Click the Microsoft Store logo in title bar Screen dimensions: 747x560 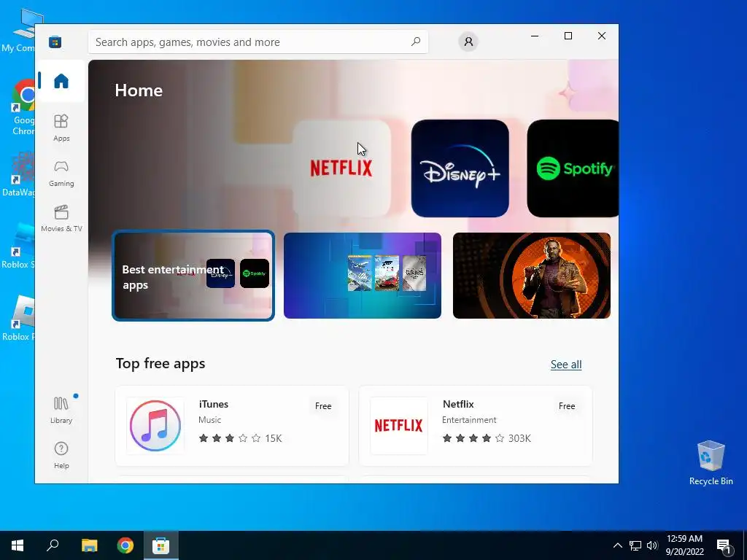(55, 42)
